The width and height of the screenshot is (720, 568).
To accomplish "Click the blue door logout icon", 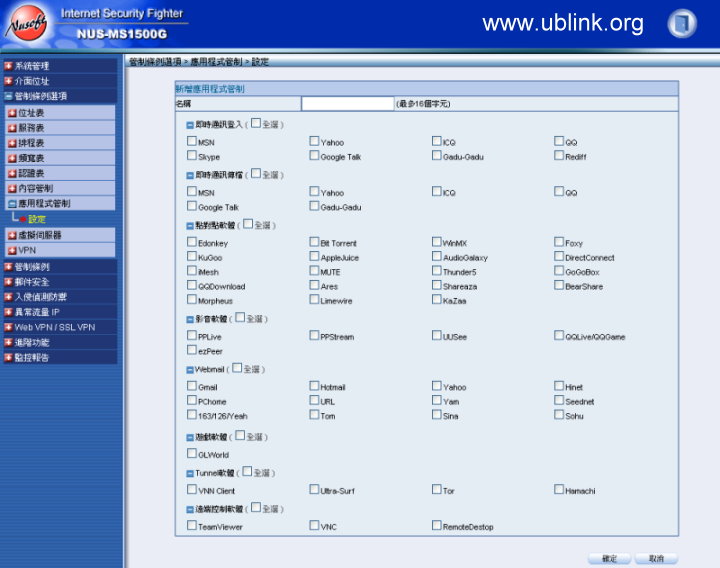I will [682, 23].
